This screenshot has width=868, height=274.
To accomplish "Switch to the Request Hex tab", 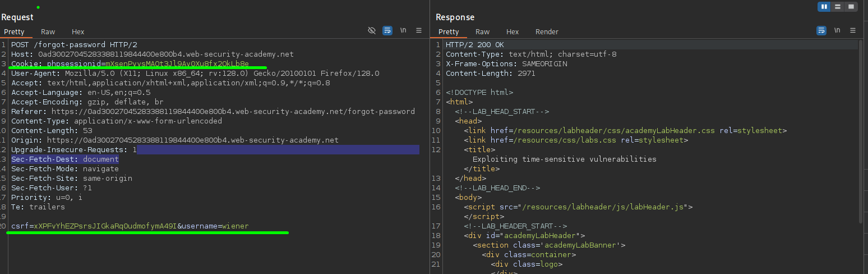I will pyautogui.click(x=78, y=32).
